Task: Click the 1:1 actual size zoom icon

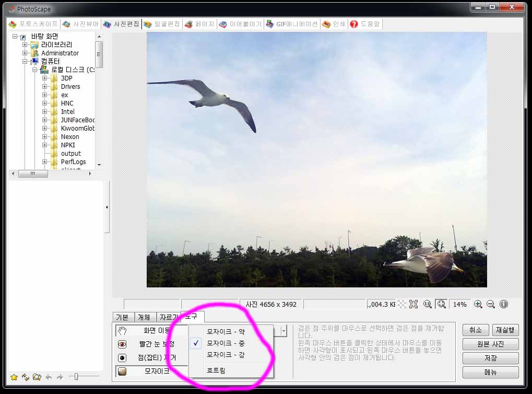Action: click(x=428, y=304)
